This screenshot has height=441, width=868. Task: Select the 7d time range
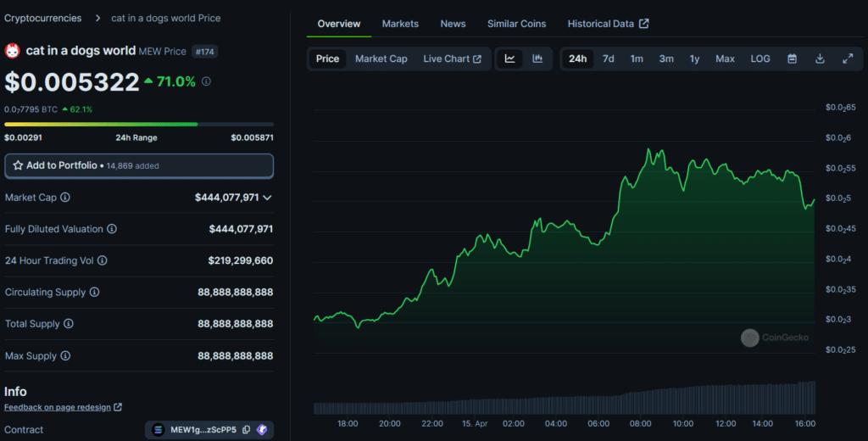tap(608, 59)
